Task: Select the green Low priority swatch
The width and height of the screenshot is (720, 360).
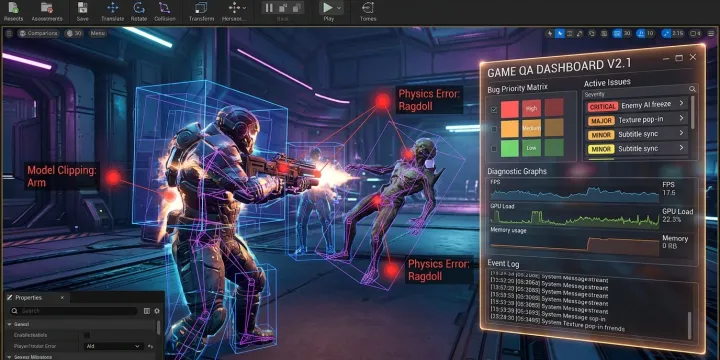Action: (532, 147)
